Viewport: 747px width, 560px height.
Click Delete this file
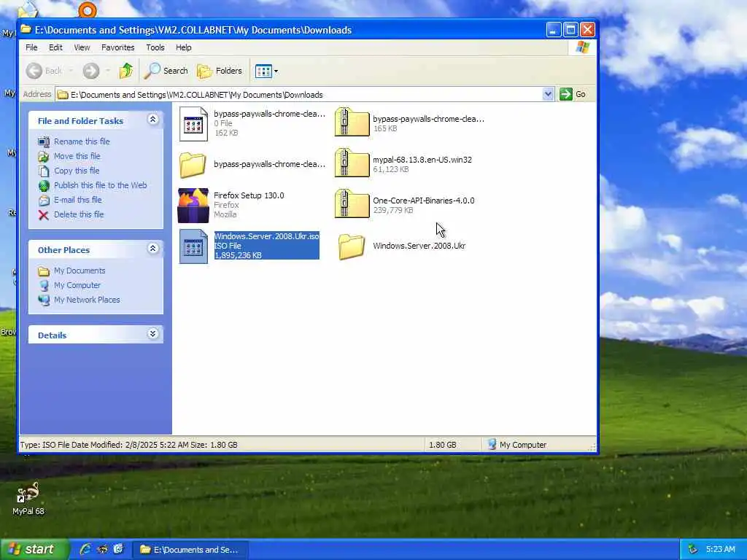pos(79,214)
